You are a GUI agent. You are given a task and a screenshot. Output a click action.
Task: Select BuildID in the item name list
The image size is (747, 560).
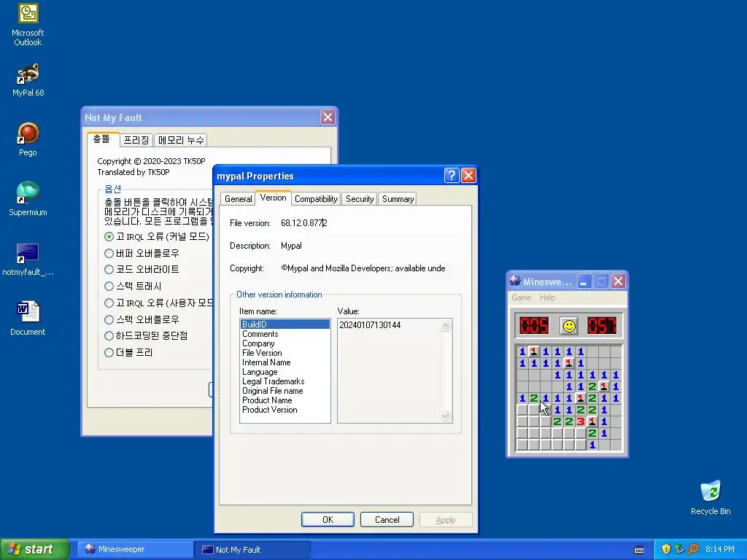click(x=285, y=324)
